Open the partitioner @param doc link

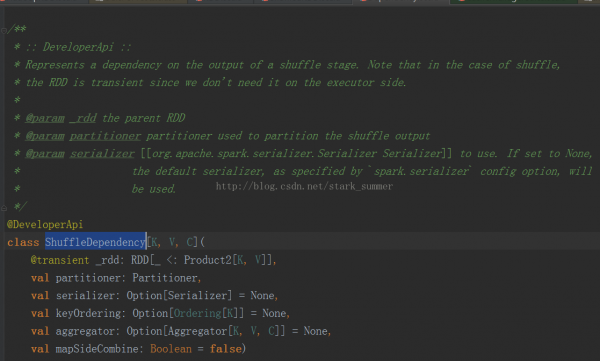point(105,136)
